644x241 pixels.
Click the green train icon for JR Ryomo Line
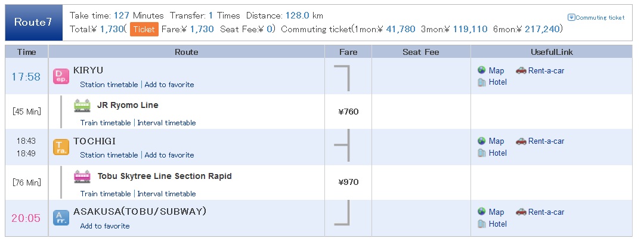point(82,106)
